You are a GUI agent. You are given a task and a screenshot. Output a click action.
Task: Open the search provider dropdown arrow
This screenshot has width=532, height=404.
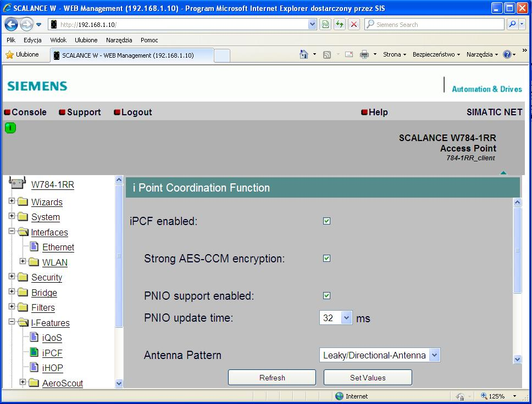[x=522, y=24]
